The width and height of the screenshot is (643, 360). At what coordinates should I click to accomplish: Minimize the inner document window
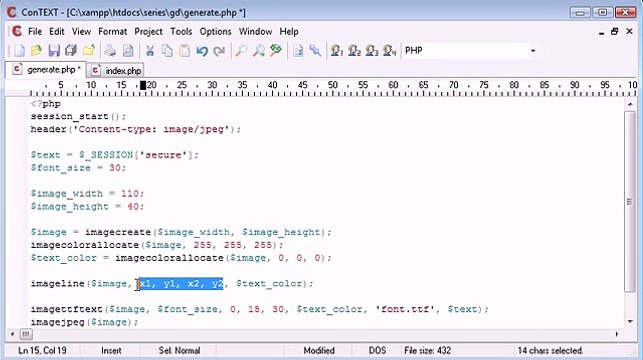[x=601, y=32]
